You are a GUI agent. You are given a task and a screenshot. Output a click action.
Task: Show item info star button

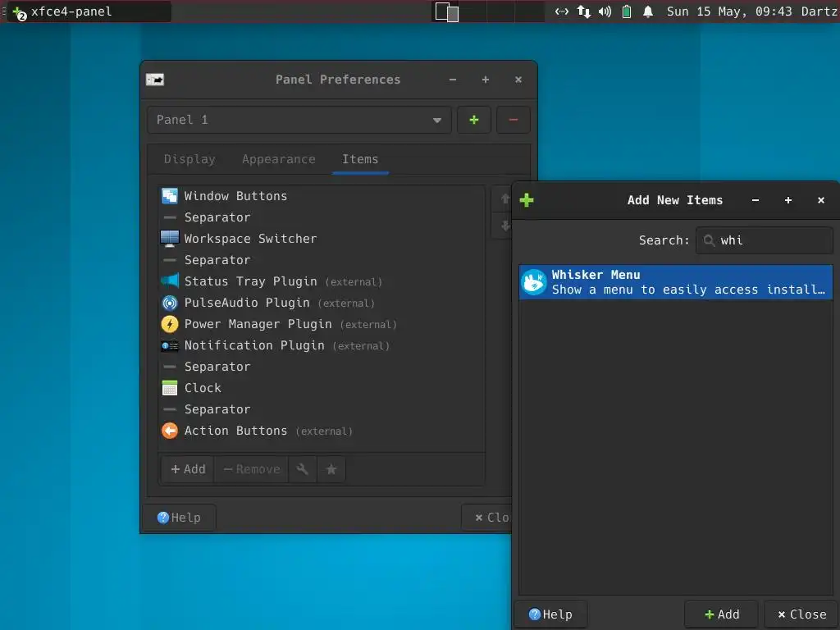click(x=331, y=469)
